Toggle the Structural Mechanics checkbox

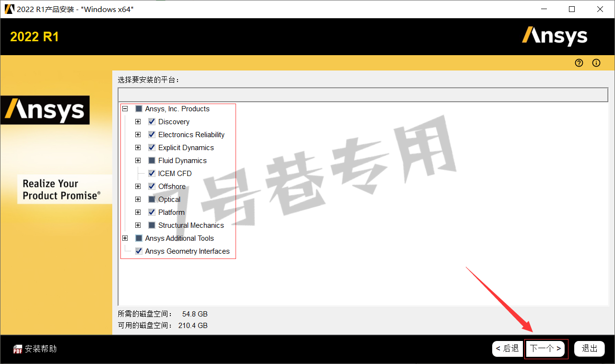[x=152, y=225]
